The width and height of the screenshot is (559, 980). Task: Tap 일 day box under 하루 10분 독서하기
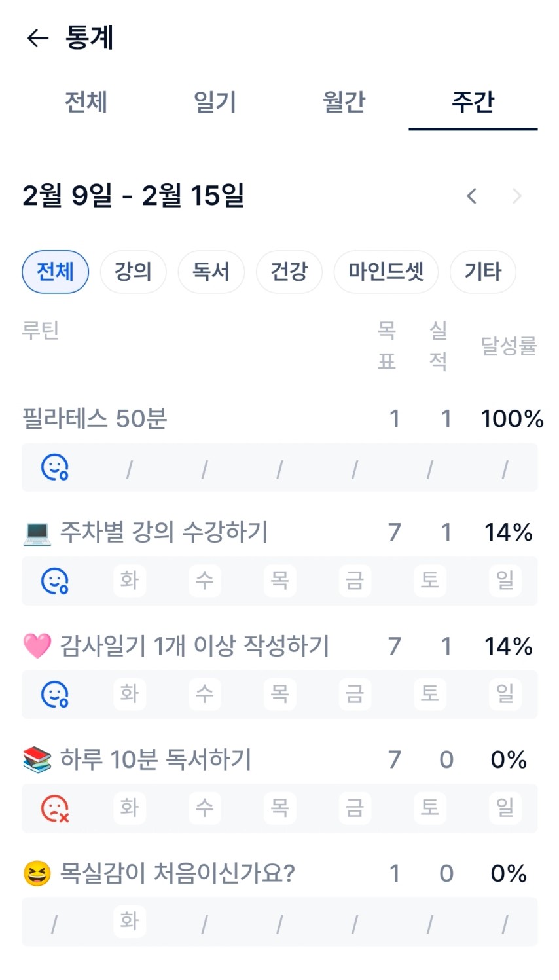505,807
